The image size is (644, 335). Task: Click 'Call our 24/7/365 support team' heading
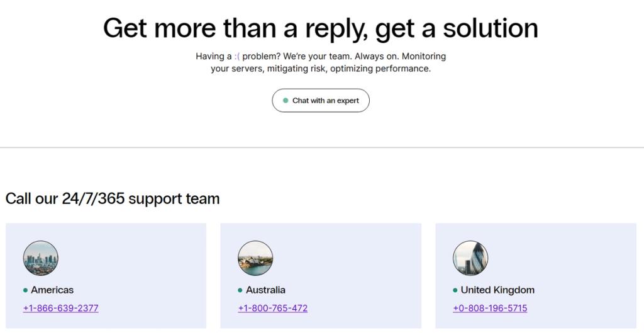[x=113, y=198]
